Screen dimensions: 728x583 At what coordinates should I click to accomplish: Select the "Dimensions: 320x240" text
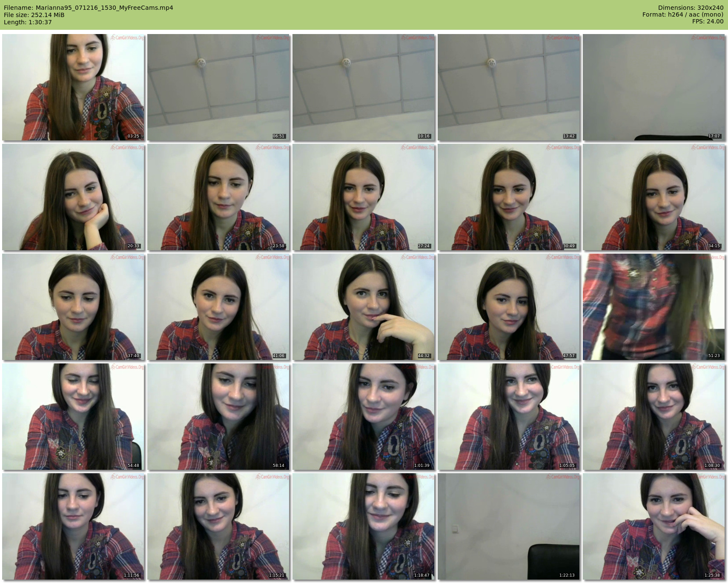(691, 8)
